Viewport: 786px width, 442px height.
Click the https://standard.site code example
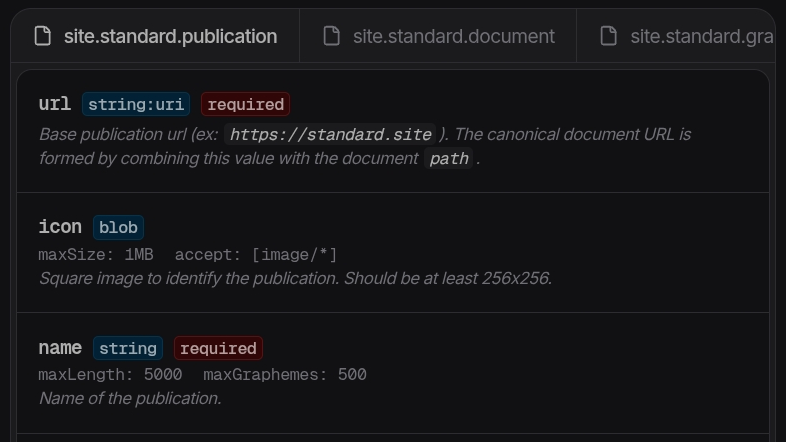click(x=331, y=134)
